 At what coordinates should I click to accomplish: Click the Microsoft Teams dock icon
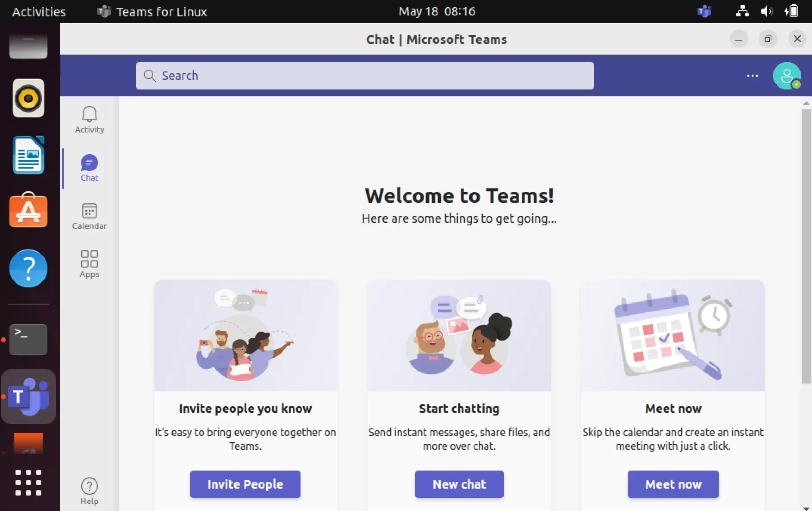point(28,397)
